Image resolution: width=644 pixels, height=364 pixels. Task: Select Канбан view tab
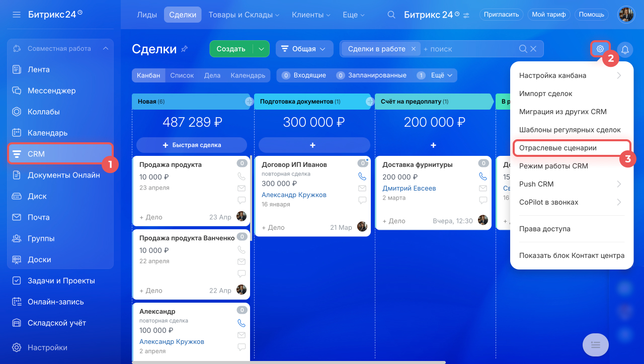[148, 75]
